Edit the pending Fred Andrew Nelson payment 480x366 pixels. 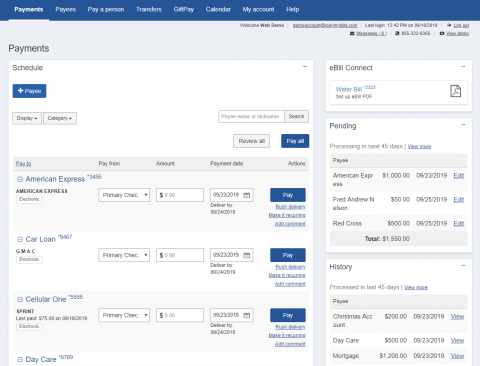(459, 200)
